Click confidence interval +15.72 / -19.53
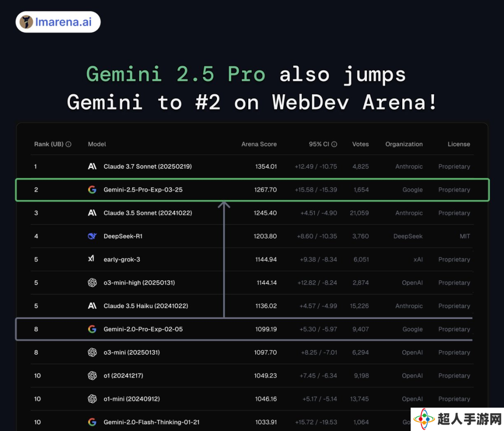Image resolution: width=504 pixels, height=431 pixels. coord(316,422)
